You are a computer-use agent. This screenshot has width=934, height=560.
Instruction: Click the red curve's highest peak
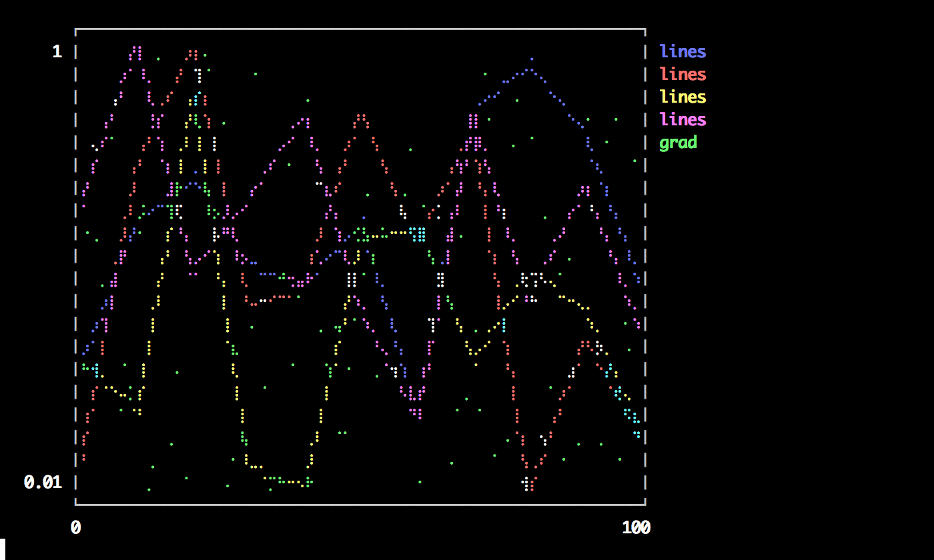coord(193,53)
